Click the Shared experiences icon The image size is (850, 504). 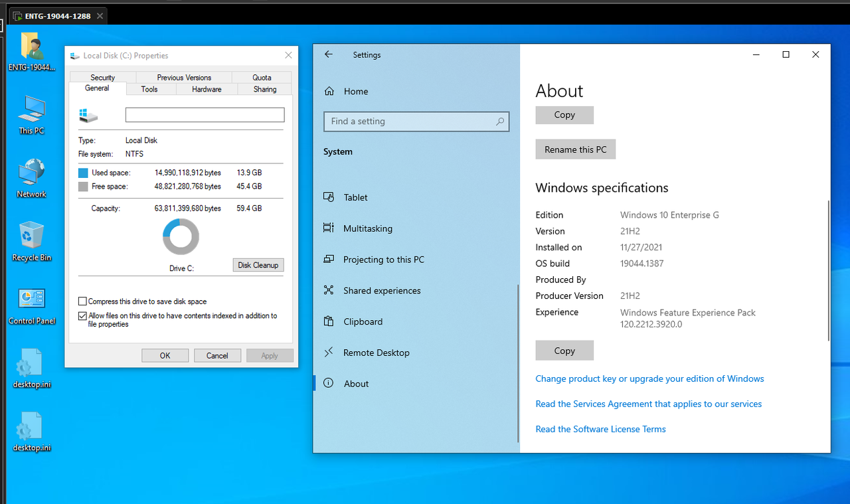[328, 290]
